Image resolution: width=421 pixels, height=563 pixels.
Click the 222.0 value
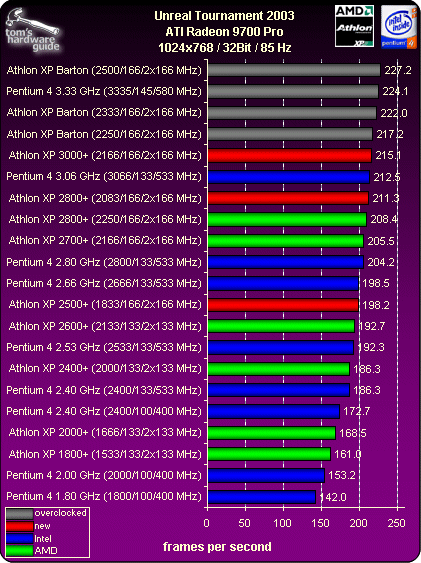point(394,113)
